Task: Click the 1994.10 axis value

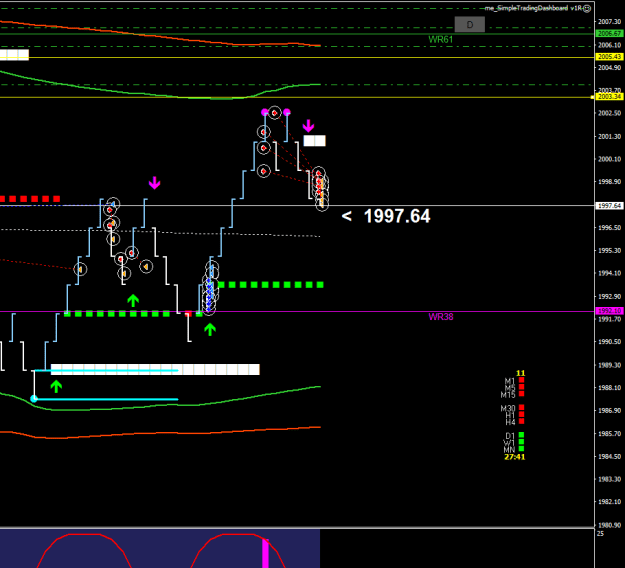Action: (610, 273)
